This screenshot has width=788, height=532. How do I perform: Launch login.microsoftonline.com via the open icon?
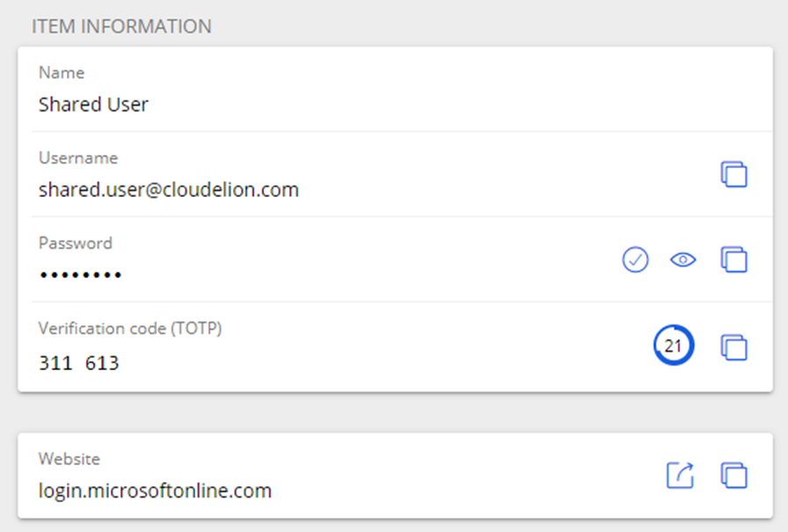pos(680,475)
